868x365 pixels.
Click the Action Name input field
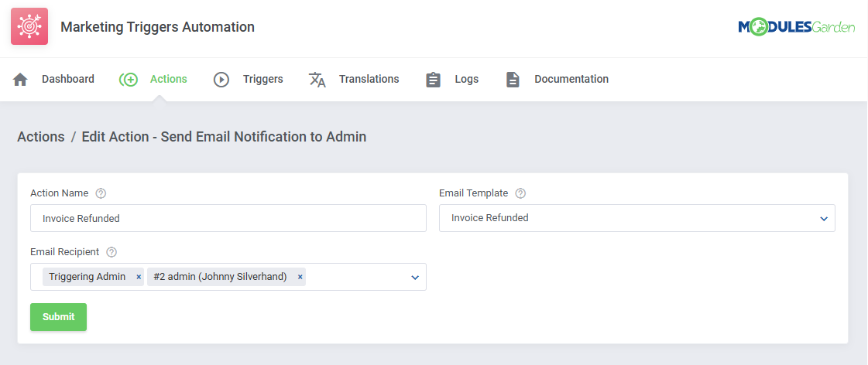(x=228, y=218)
